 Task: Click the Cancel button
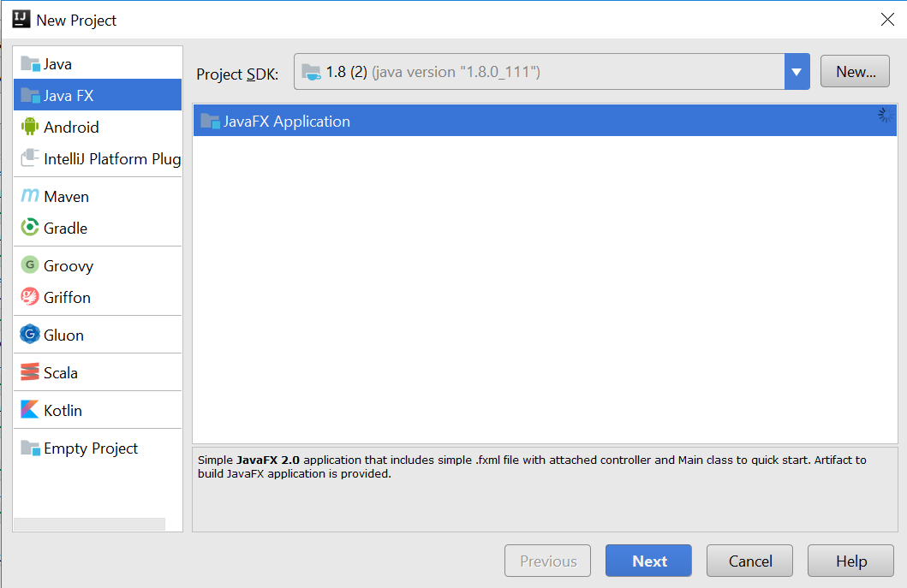coord(749,561)
